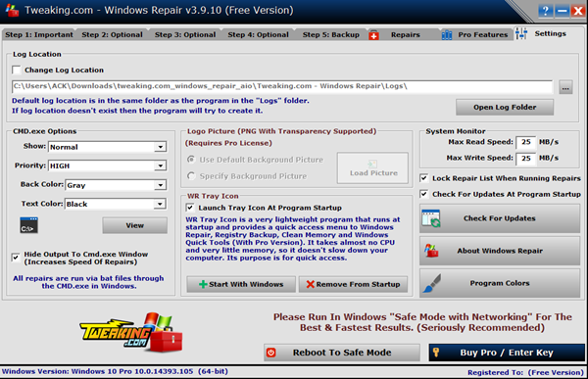
Task: Click the Tweaking.com toolbox icon in title bar
Action: [12, 11]
